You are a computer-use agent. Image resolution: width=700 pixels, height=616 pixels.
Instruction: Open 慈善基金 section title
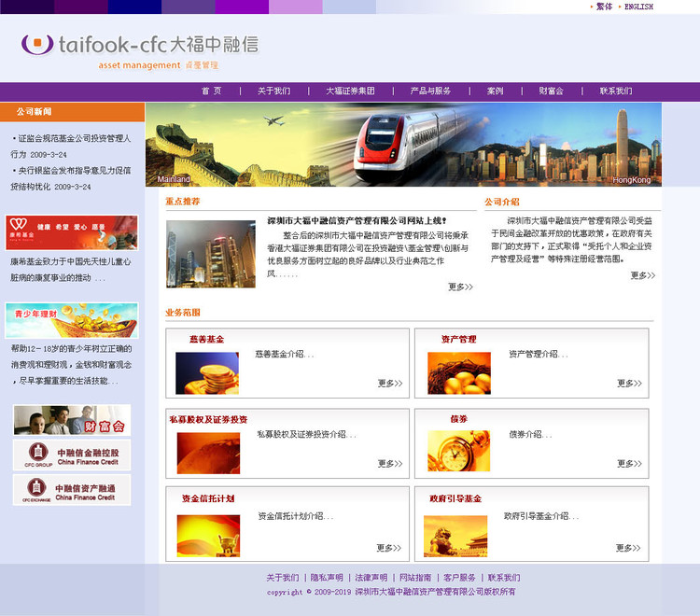coord(206,339)
